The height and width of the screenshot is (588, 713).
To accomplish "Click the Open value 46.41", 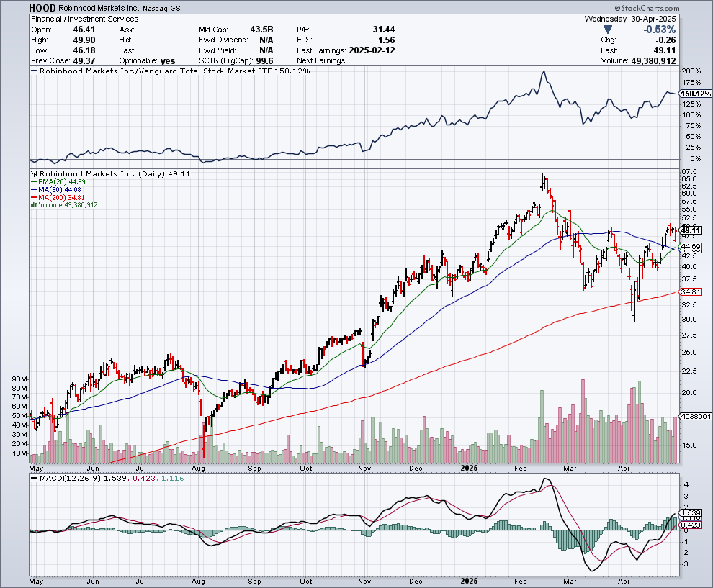I will click(x=84, y=30).
